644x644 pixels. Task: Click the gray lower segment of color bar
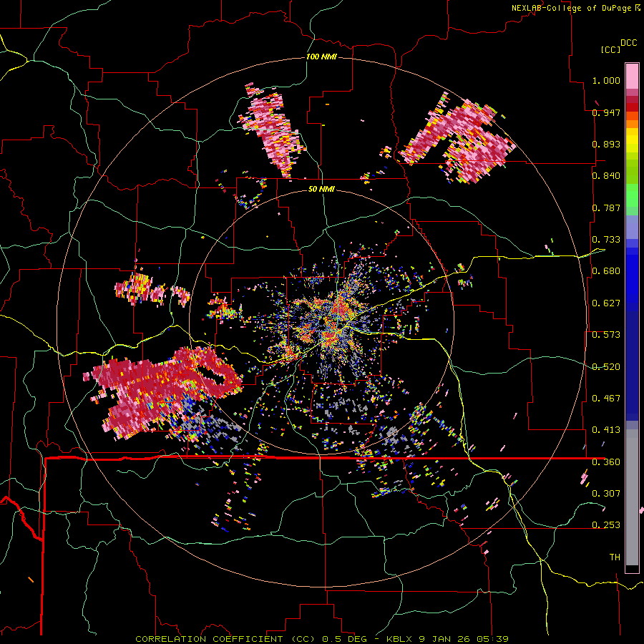632,497
